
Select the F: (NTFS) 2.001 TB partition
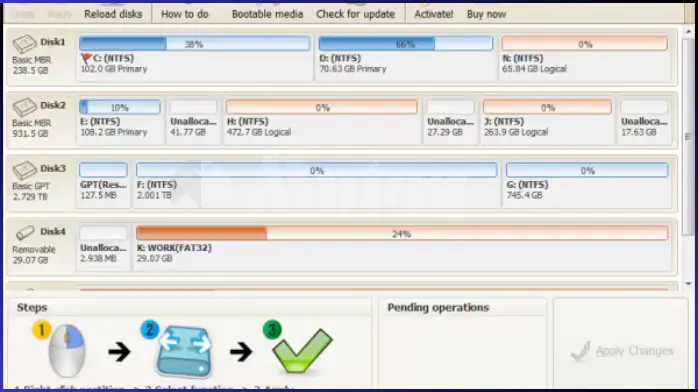317,182
